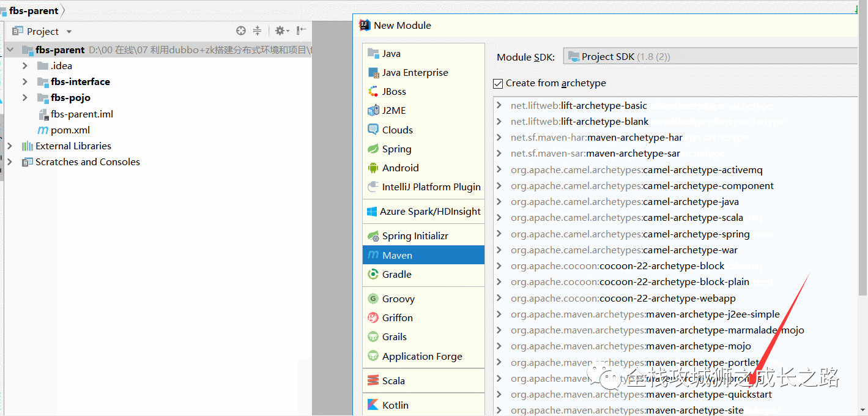
Task: Select the Grails module type
Action: 423,336
